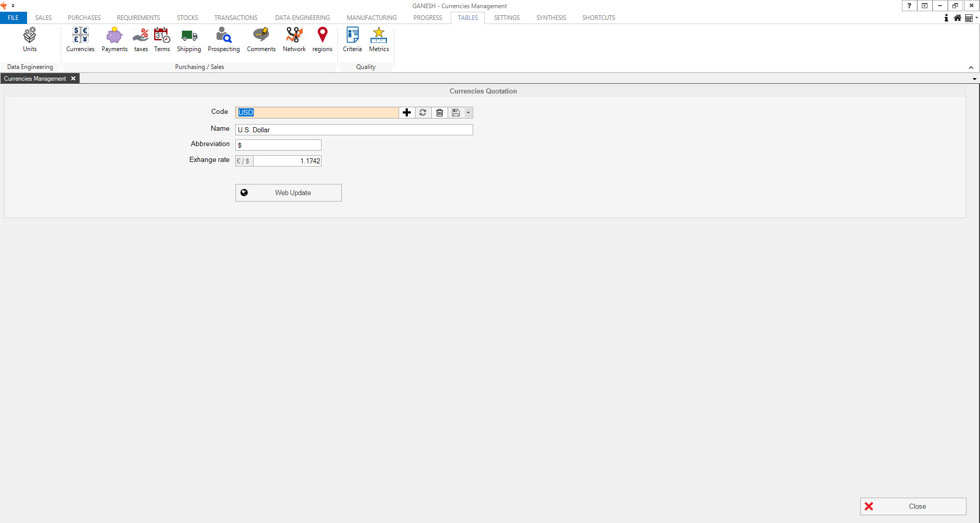
Task: Open the Shipping truck icon
Action: pos(189,40)
